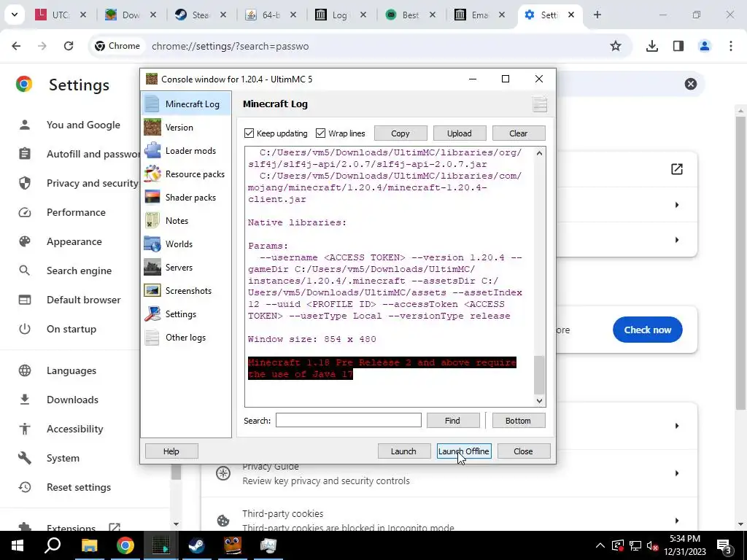Clear the Chrome settings search box
Image resolution: width=747 pixels, height=560 pixels.
click(x=691, y=84)
